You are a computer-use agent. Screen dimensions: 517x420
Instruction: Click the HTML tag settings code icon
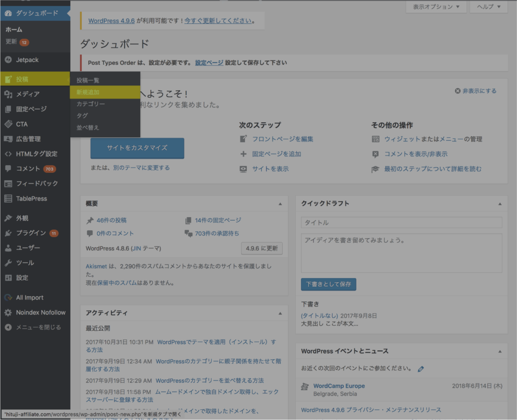click(x=8, y=154)
